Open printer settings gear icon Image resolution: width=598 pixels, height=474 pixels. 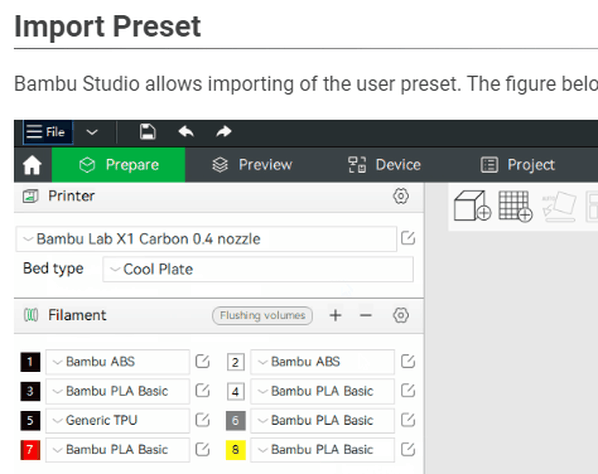(x=401, y=196)
